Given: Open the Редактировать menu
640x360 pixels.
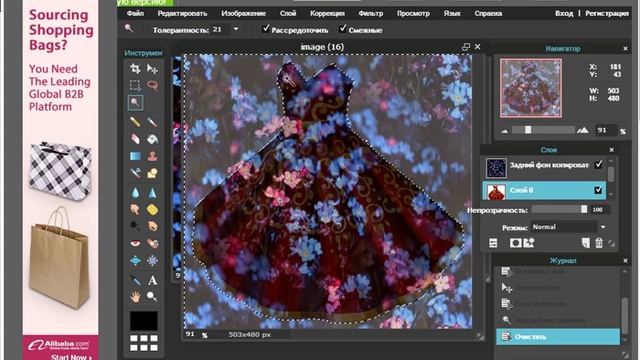Looking at the screenshot, I should [x=182, y=13].
